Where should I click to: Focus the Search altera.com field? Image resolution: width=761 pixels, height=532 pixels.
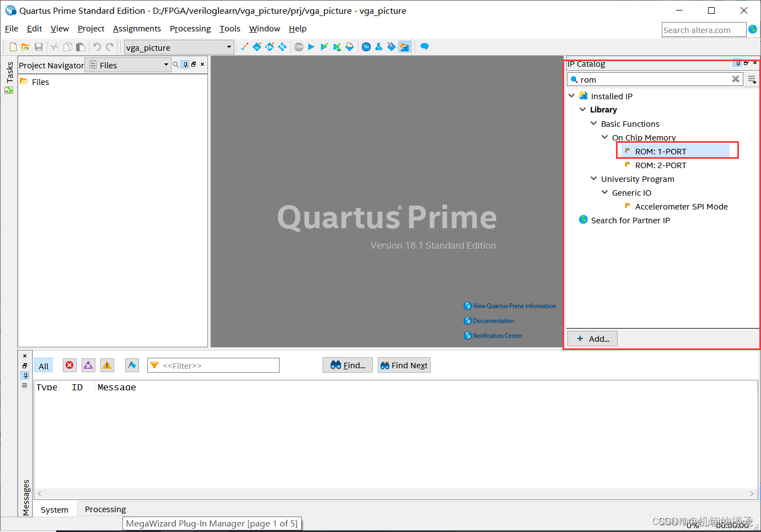coord(704,30)
